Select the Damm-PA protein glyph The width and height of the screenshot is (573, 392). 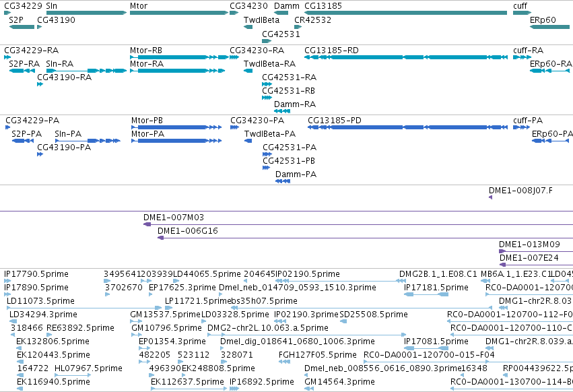(283, 181)
